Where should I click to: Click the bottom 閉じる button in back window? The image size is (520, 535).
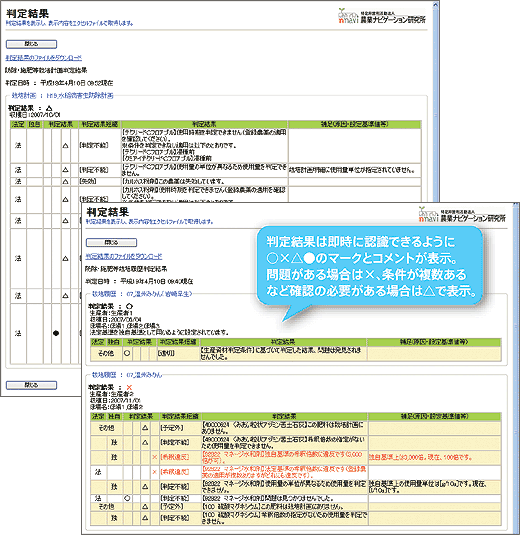(x=31, y=385)
